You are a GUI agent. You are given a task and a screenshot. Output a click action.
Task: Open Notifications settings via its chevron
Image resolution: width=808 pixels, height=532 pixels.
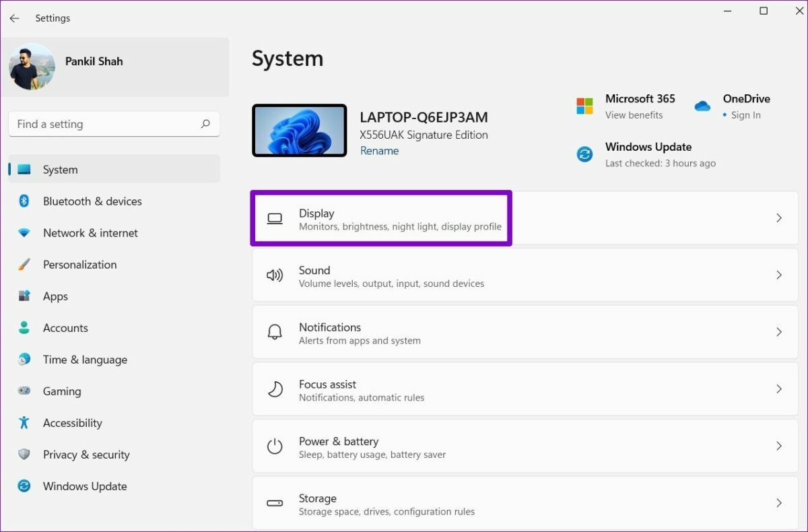[x=778, y=332]
